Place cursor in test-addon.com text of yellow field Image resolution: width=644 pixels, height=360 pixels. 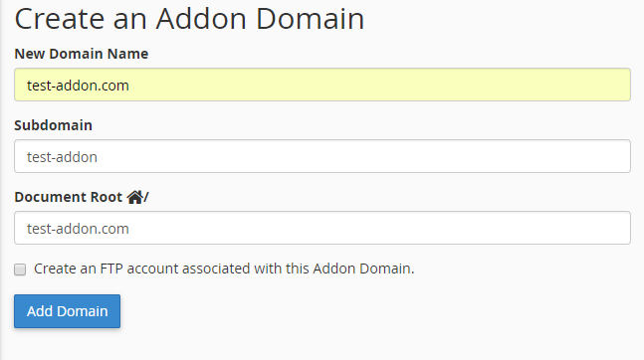coord(78,86)
